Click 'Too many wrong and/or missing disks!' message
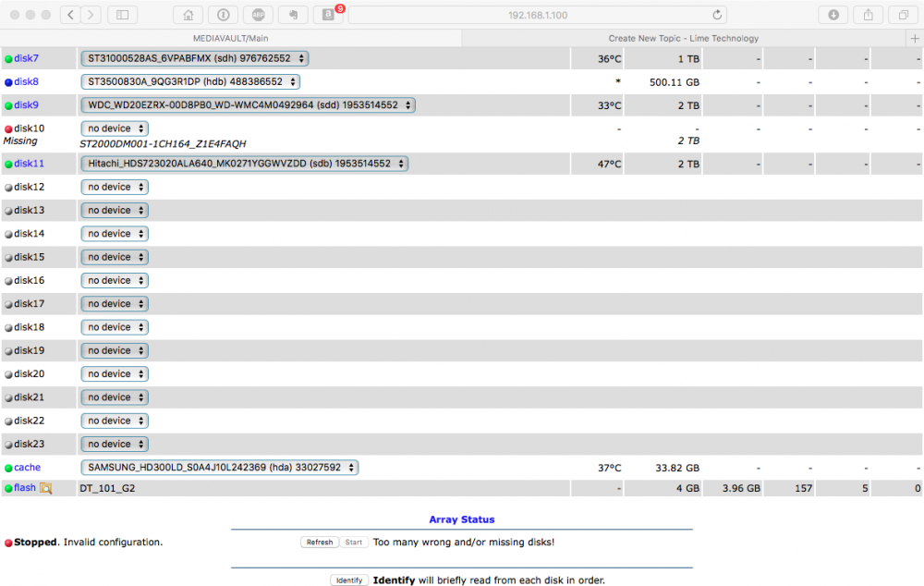Viewport: 924px width, 586px height. pyautogui.click(x=464, y=542)
